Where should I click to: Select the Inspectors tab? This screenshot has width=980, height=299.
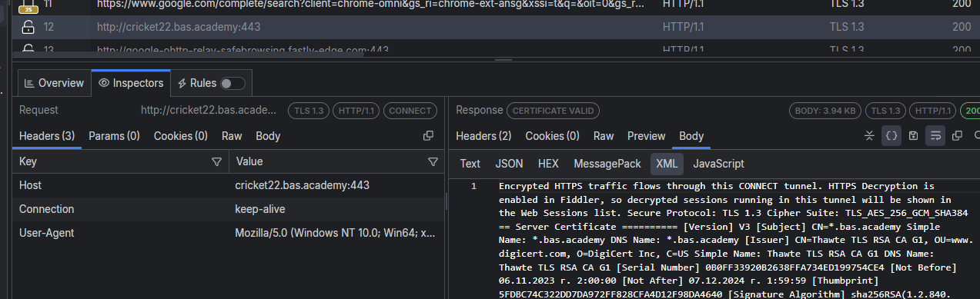(x=131, y=83)
